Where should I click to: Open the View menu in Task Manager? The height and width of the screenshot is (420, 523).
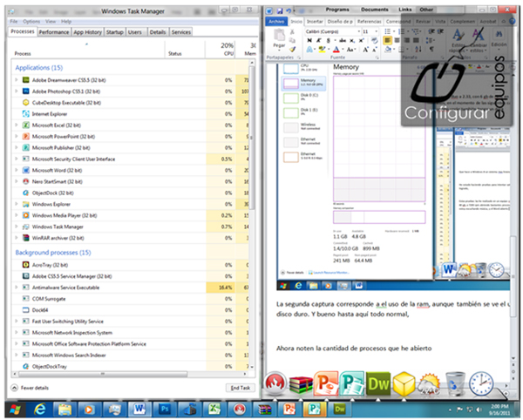click(x=51, y=21)
